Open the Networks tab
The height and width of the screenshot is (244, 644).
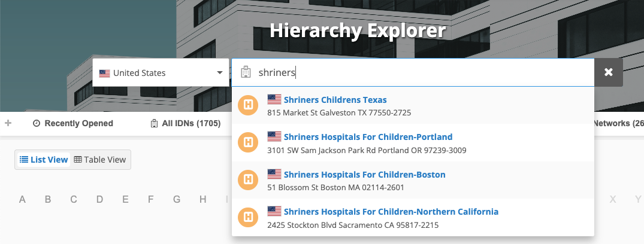(618, 123)
